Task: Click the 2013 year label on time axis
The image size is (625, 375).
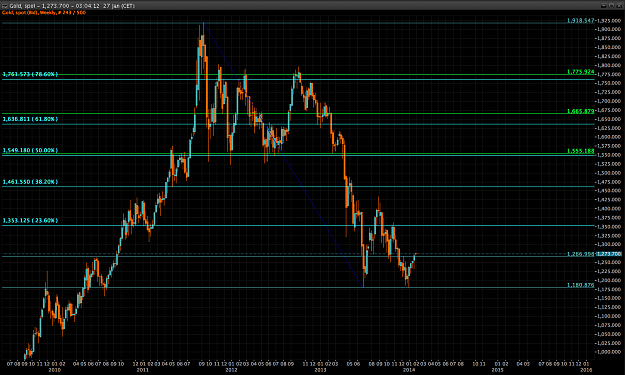Action: coord(320,370)
